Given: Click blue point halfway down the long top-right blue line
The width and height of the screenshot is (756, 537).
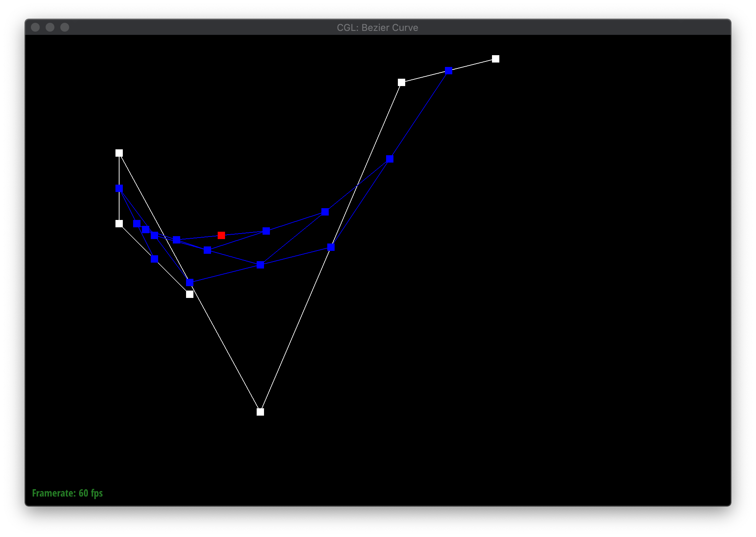Looking at the screenshot, I should point(390,159).
